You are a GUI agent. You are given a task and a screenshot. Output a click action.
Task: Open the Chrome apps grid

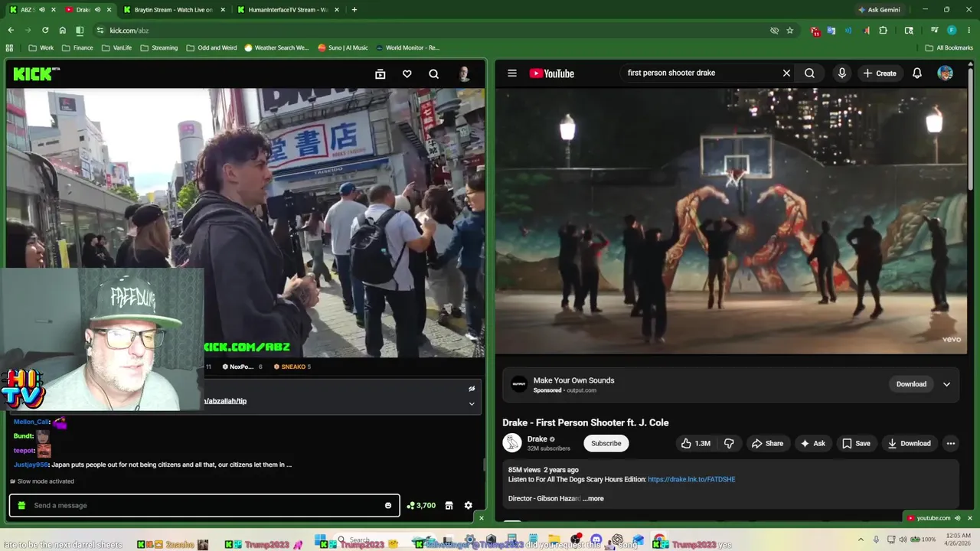coord(9,47)
